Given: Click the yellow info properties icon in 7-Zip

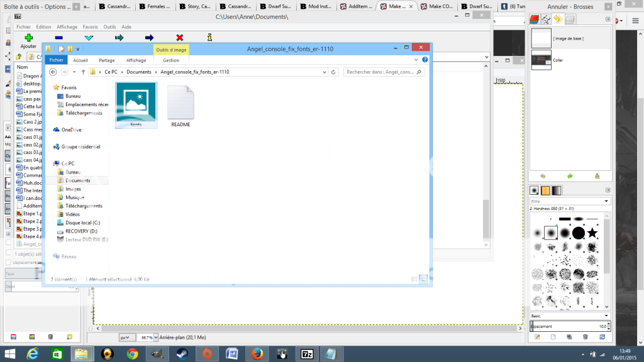Looking at the screenshot, I should point(209,38).
